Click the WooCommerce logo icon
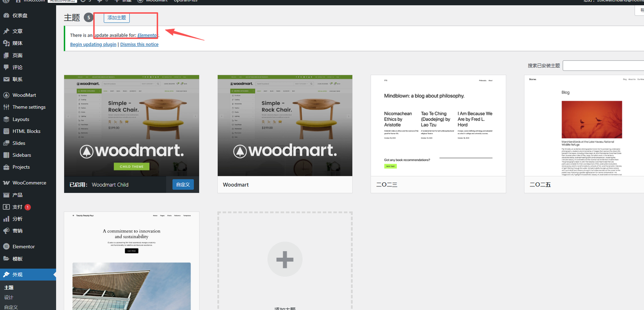Screen dimensions: 644x310 point(6,183)
